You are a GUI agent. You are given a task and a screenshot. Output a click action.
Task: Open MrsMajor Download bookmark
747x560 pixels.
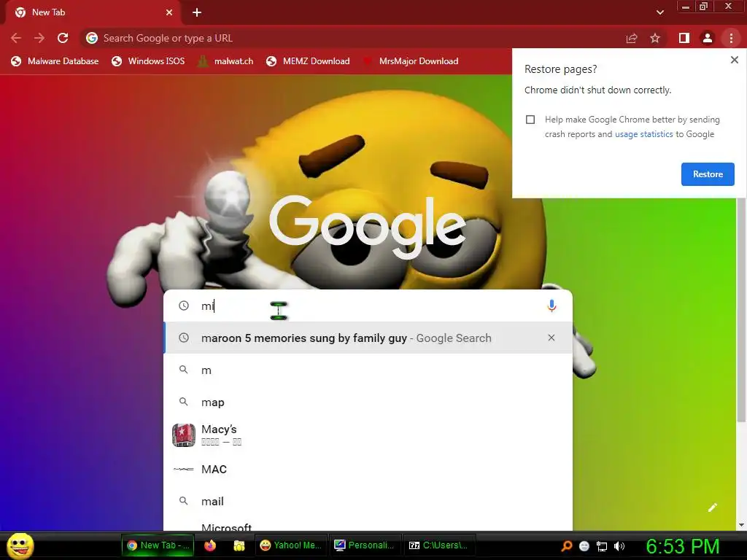411,61
